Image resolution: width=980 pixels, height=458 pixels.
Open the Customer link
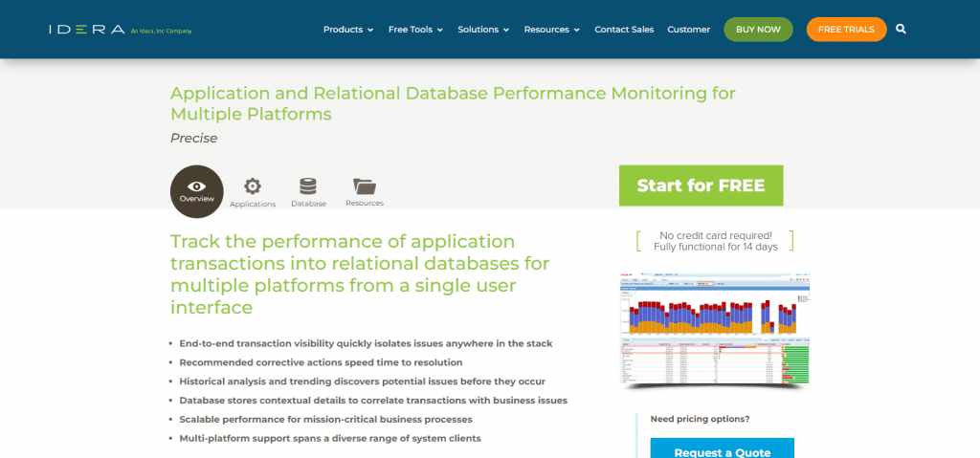[x=688, y=30]
